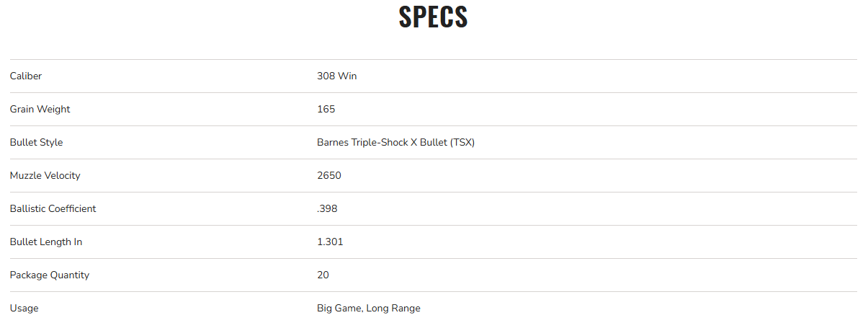Screen dimensions: 868x323
Task: Click the Bullet Length In label
Action: pos(46,242)
